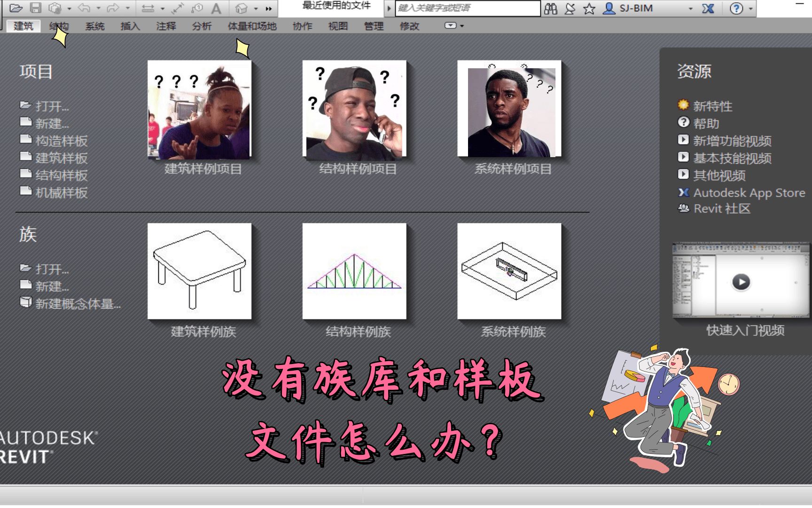Click the Synchronize with central icon
The image size is (812, 508).
pyautogui.click(x=55, y=8)
